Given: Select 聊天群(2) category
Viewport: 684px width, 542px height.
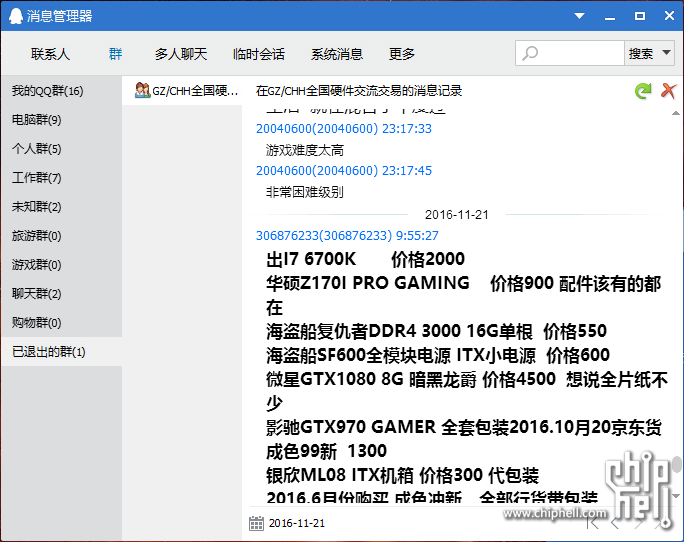Looking at the screenshot, I should click(62, 294).
